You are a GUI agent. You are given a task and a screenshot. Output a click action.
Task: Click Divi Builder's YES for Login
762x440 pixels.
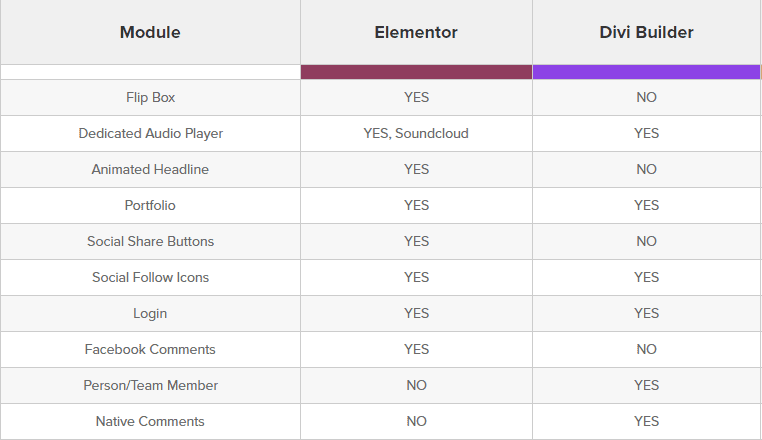646,313
